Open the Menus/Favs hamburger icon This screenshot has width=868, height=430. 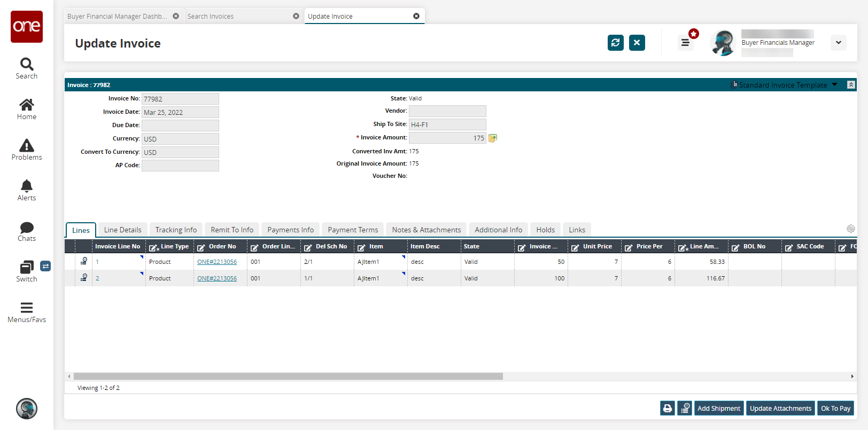[x=27, y=308]
